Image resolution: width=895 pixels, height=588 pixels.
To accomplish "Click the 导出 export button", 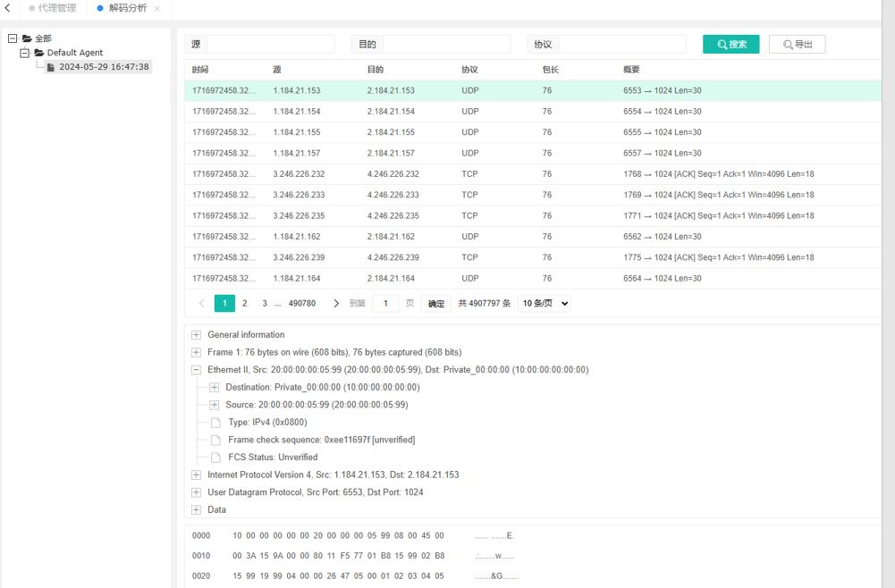I will click(x=797, y=45).
